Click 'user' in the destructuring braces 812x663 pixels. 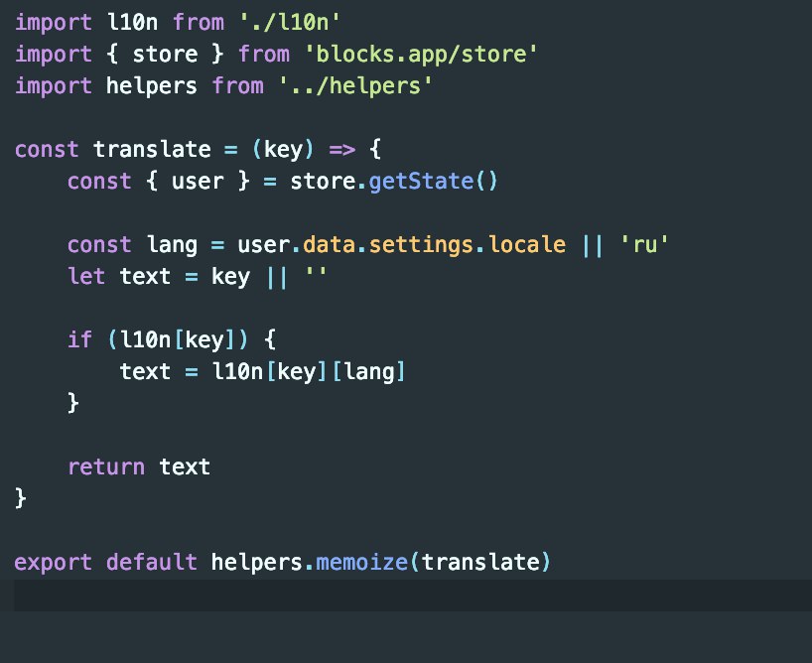[198, 182]
